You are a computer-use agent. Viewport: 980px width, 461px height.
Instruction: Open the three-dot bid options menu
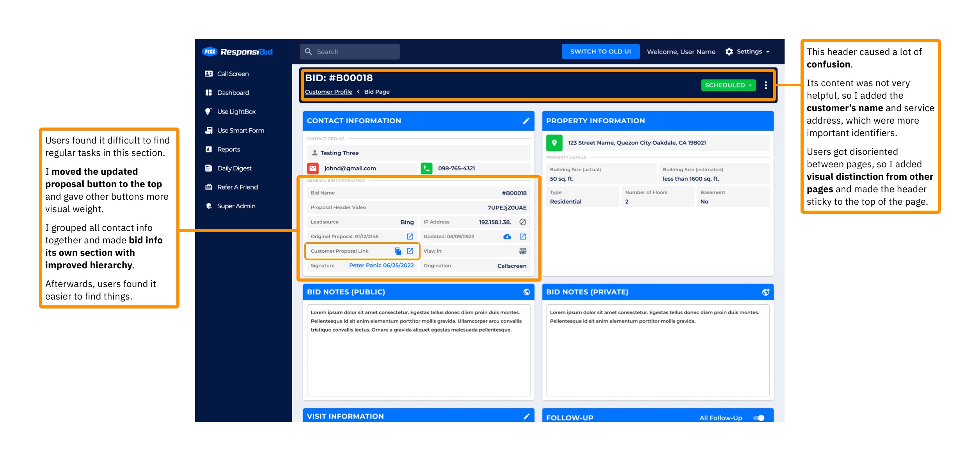pos(766,85)
